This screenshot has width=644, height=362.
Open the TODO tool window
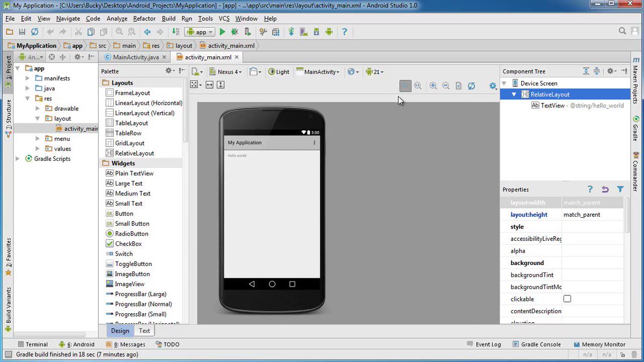(x=167, y=344)
